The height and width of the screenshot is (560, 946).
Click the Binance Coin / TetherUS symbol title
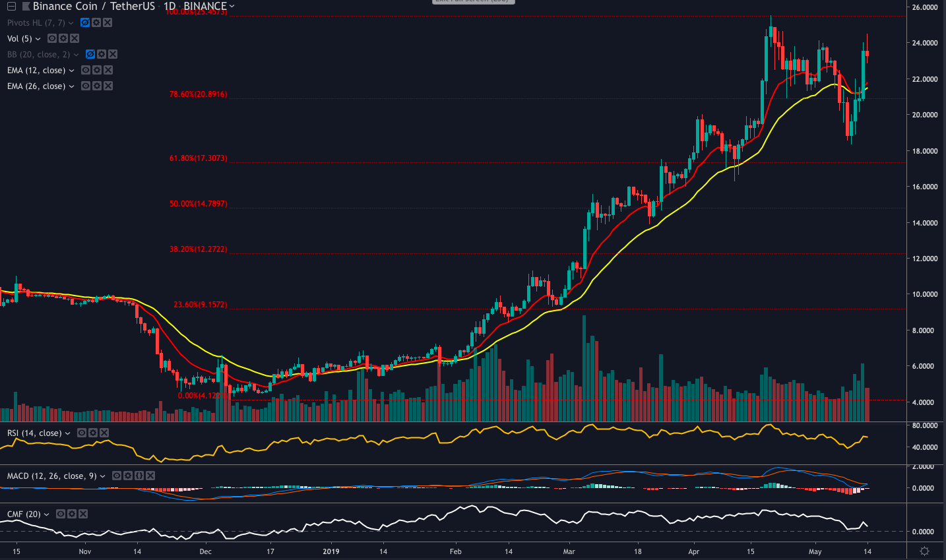(92, 6)
